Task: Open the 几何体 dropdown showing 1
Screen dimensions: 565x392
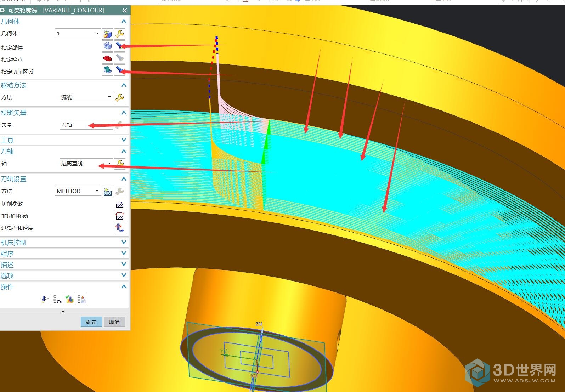Action: (x=78, y=33)
